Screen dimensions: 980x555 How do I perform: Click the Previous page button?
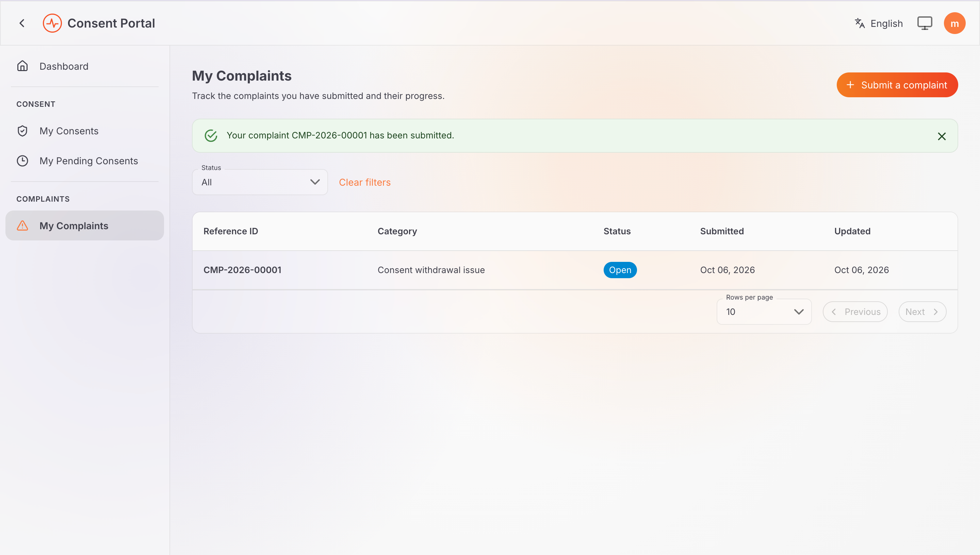click(855, 312)
